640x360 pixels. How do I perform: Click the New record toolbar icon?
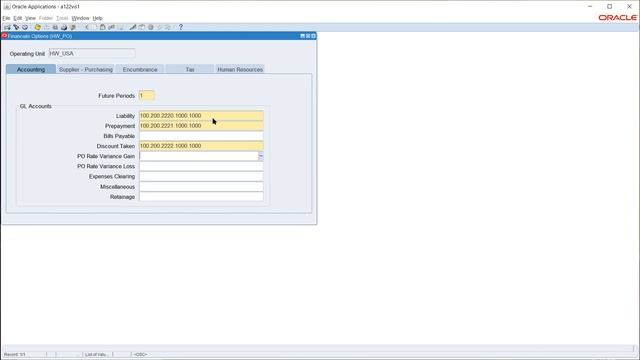pyautogui.click(x=7, y=27)
